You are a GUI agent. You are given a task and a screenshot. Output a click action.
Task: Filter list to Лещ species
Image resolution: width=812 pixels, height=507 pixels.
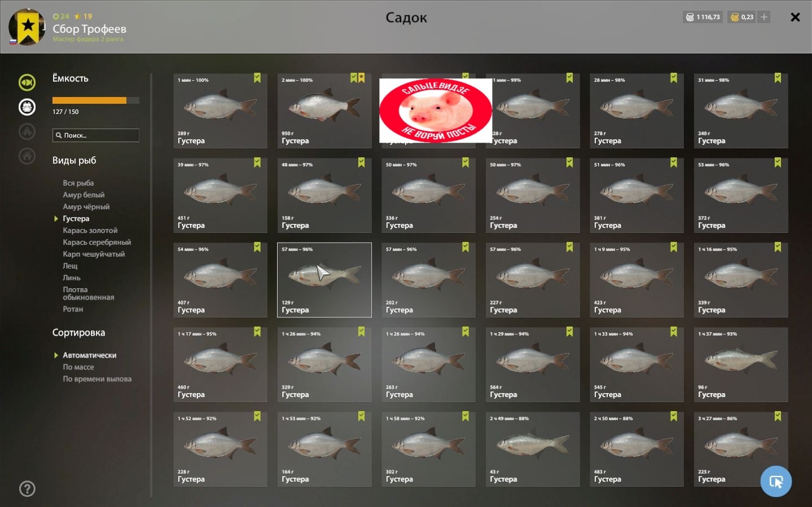[70, 266]
